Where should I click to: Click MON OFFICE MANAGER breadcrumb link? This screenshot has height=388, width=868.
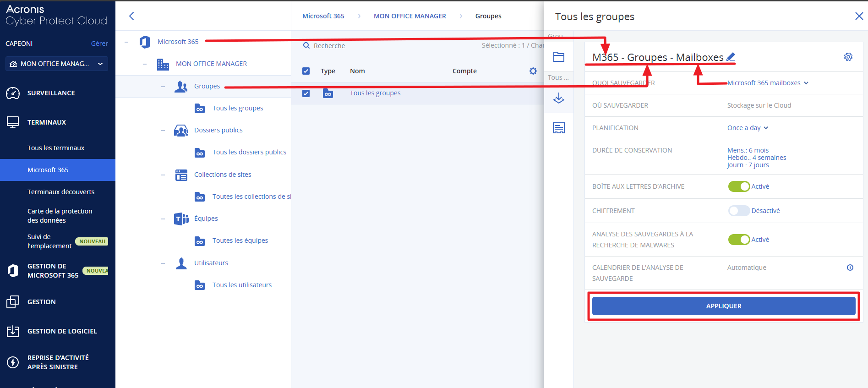[410, 16]
